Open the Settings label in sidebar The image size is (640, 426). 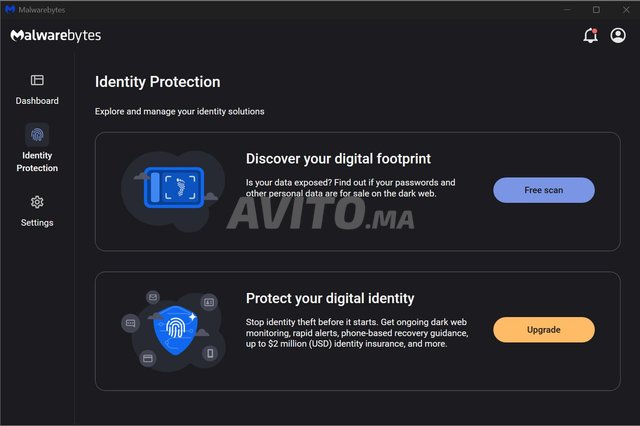pyautogui.click(x=37, y=222)
